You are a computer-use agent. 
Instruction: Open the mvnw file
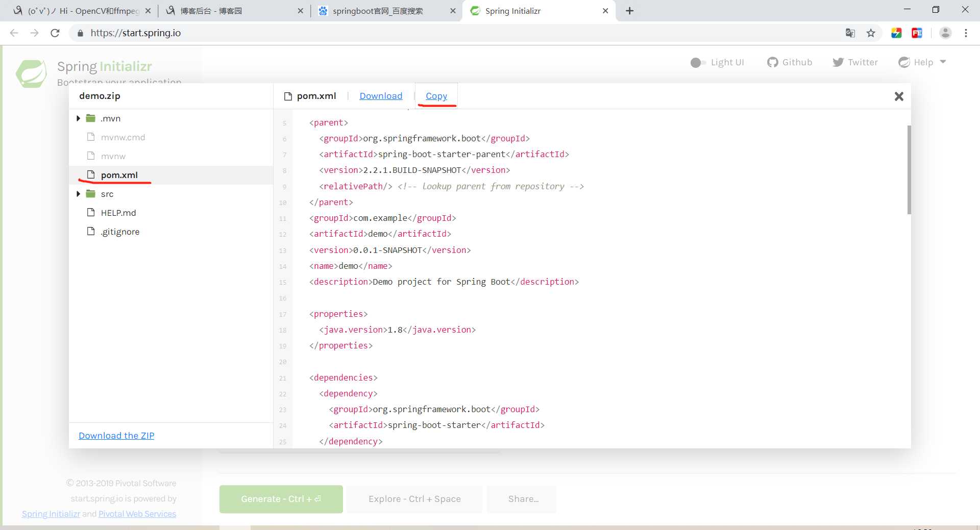click(113, 156)
